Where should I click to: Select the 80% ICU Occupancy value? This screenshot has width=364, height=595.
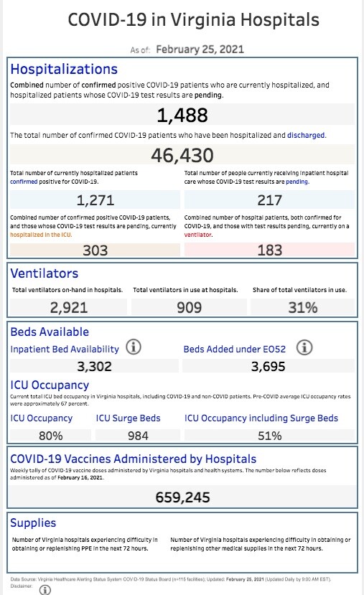pos(50,436)
